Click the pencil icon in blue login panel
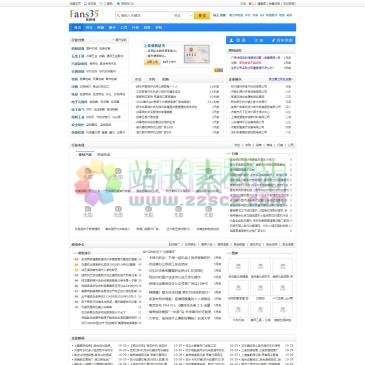365x365 pixels. 274,40
